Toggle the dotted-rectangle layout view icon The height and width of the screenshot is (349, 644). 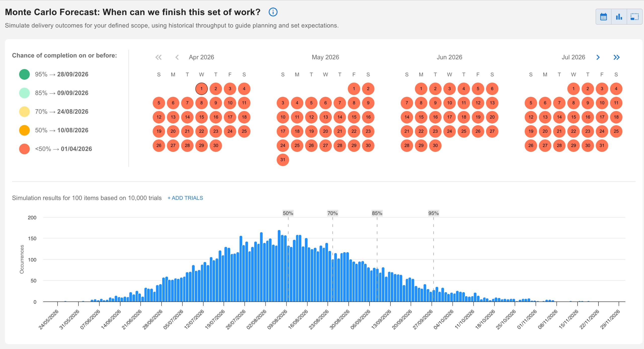coord(634,17)
